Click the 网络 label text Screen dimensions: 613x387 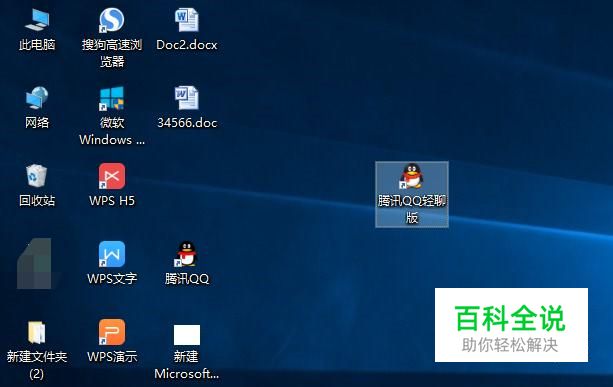37,123
